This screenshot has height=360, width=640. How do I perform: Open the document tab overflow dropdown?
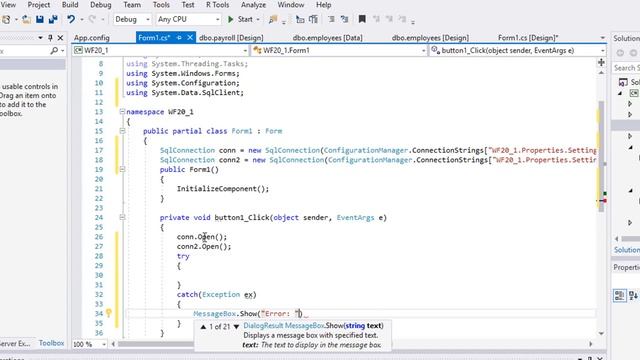602,38
